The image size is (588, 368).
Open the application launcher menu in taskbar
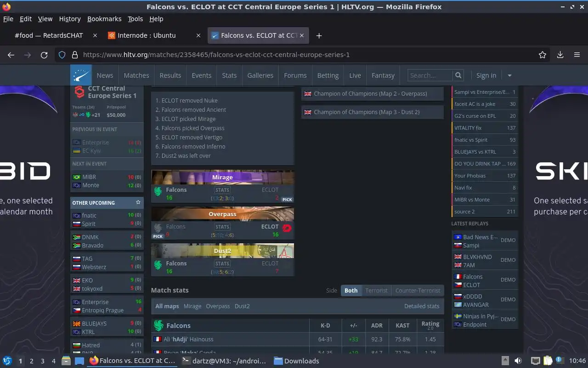point(7,361)
